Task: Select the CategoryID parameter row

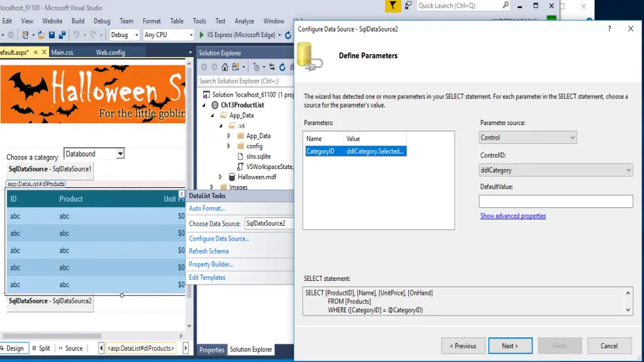Action: tap(356, 151)
